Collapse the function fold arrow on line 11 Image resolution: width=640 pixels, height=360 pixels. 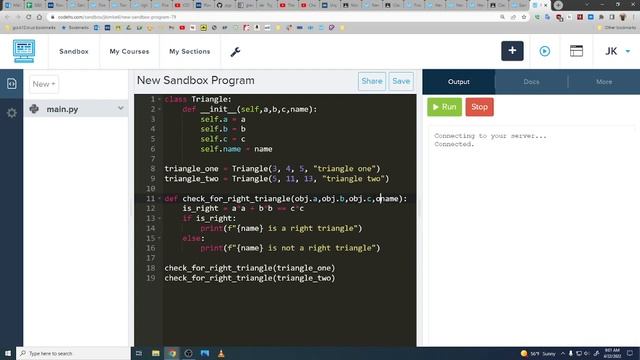(x=159, y=198)
